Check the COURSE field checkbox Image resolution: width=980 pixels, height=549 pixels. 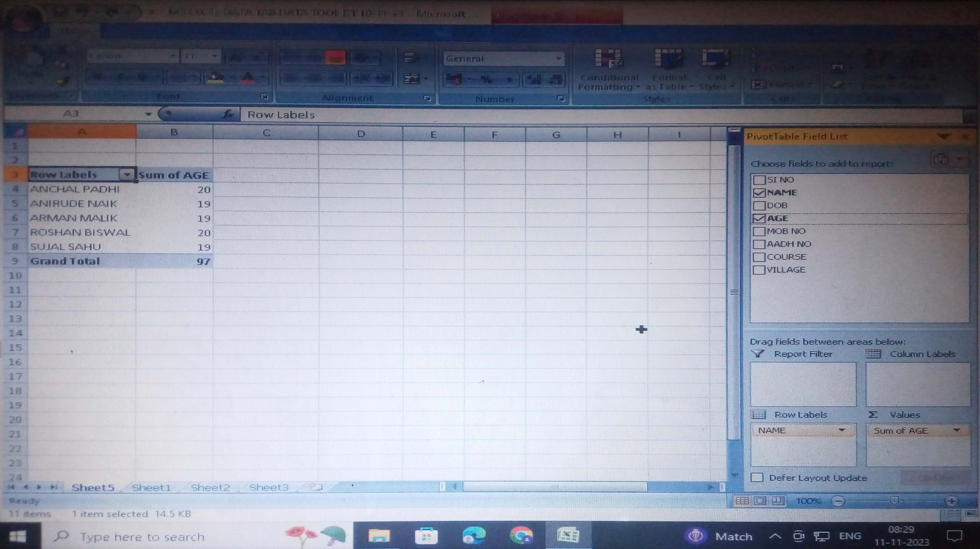point(759,257)
